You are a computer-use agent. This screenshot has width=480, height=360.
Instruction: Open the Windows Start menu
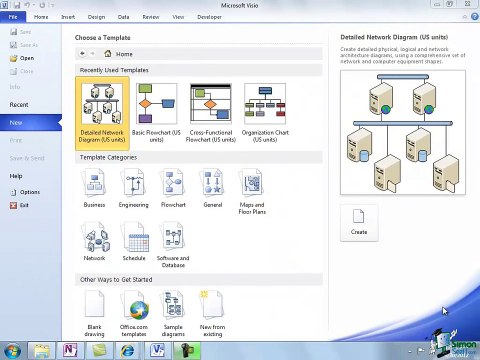[12, 351]
